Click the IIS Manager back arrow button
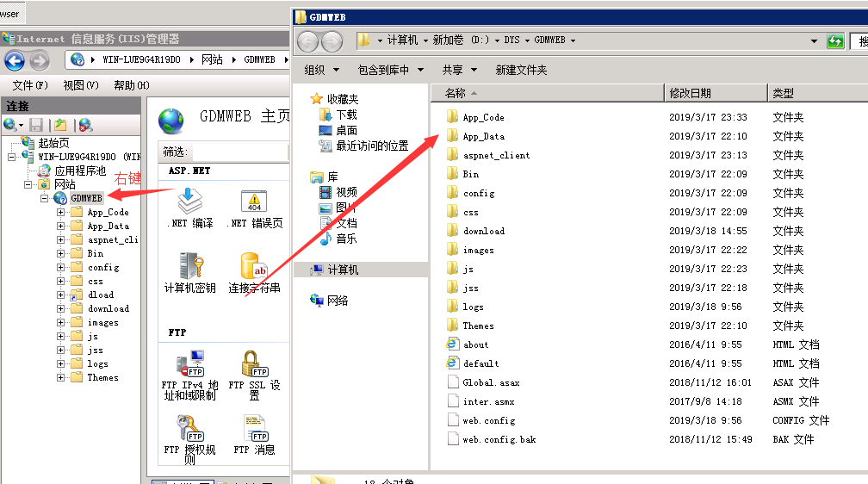868x484 pixels. (15, 60)
